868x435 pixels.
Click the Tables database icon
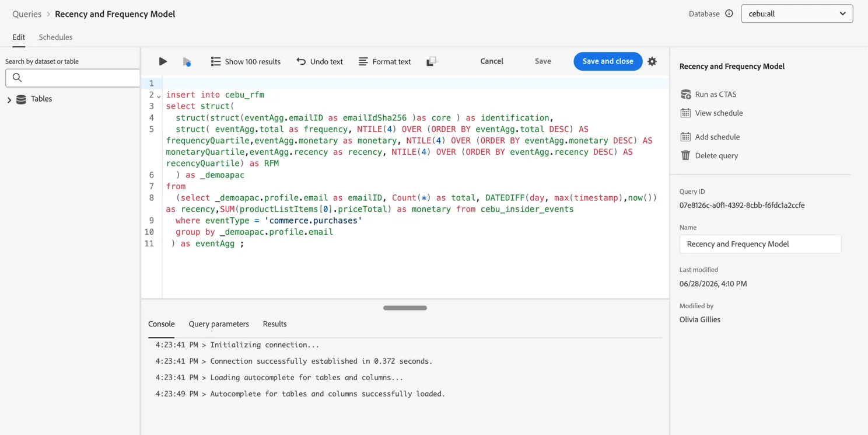(x=21, y=99)
